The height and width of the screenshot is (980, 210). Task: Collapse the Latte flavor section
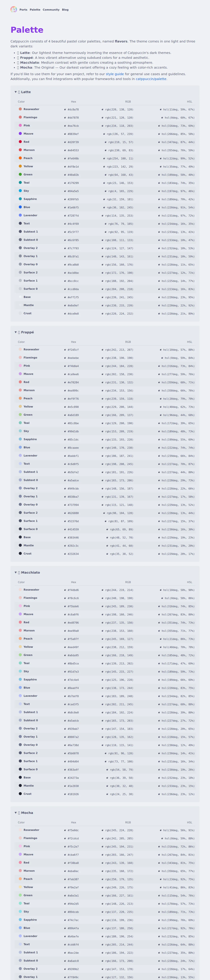tap(23, 92)
